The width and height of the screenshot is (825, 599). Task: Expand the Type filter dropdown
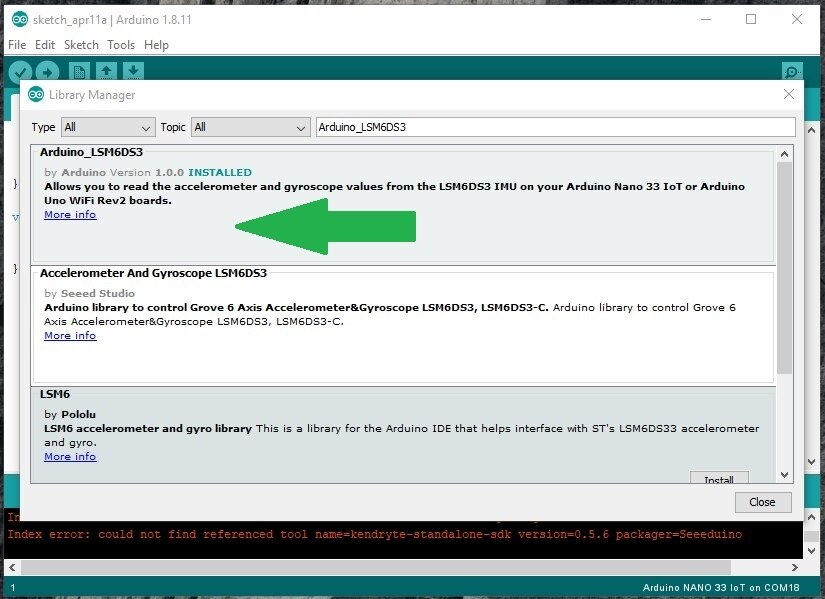108,127
